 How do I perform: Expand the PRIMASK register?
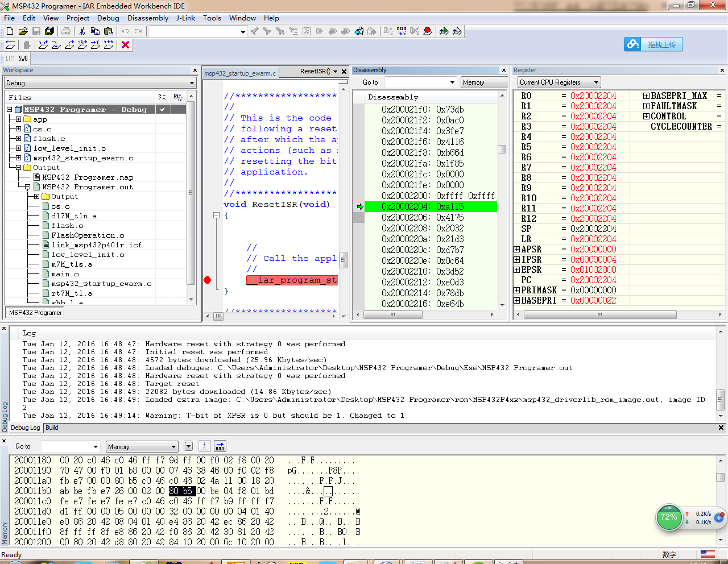(x=516, y=291)
